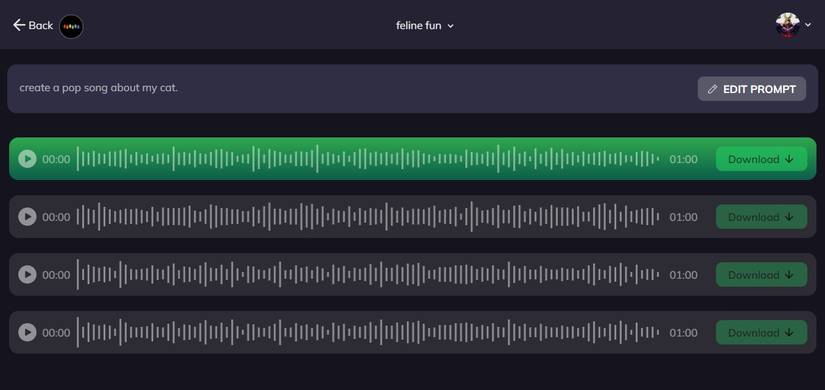
Task: Download the fourth audio track
Action: click(761, 333)
